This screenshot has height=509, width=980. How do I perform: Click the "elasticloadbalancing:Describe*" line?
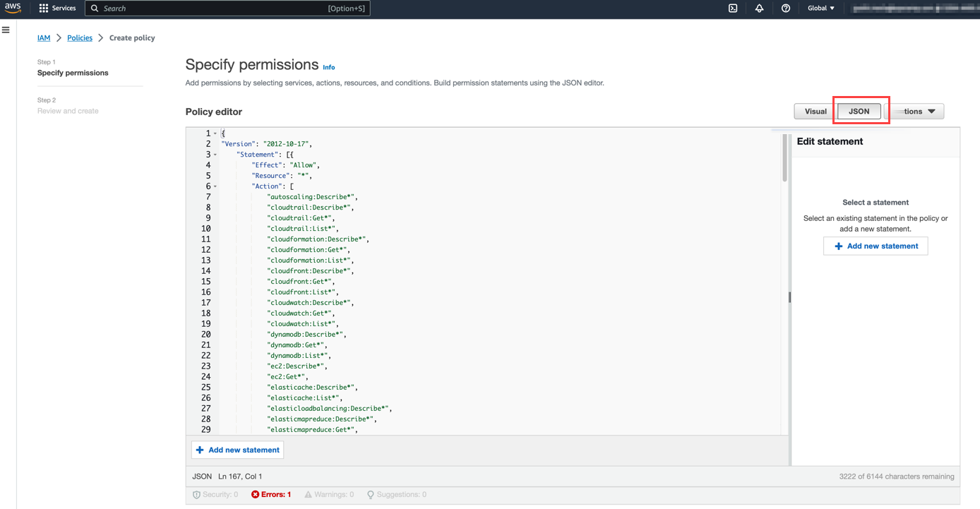pos(329,409)
